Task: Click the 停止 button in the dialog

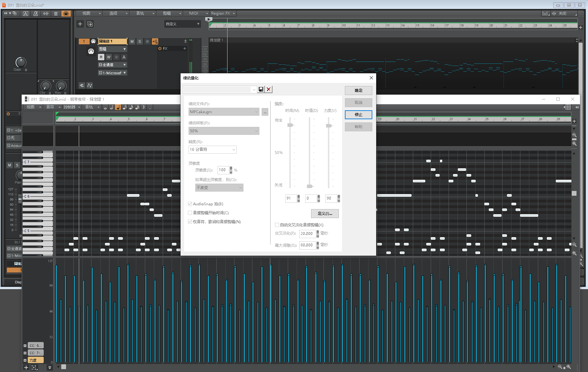Action: (x=358, y=115)
